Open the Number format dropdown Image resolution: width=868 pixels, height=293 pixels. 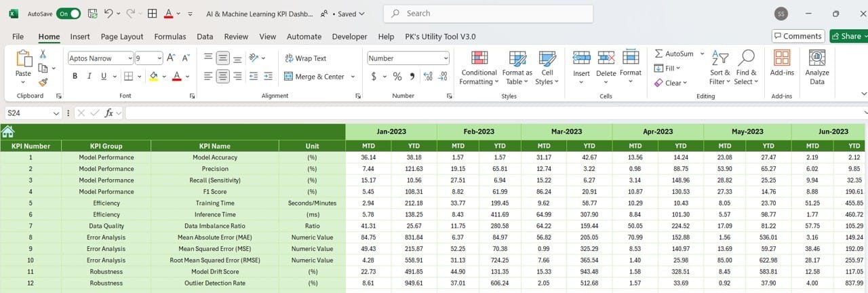coord(445,58)
